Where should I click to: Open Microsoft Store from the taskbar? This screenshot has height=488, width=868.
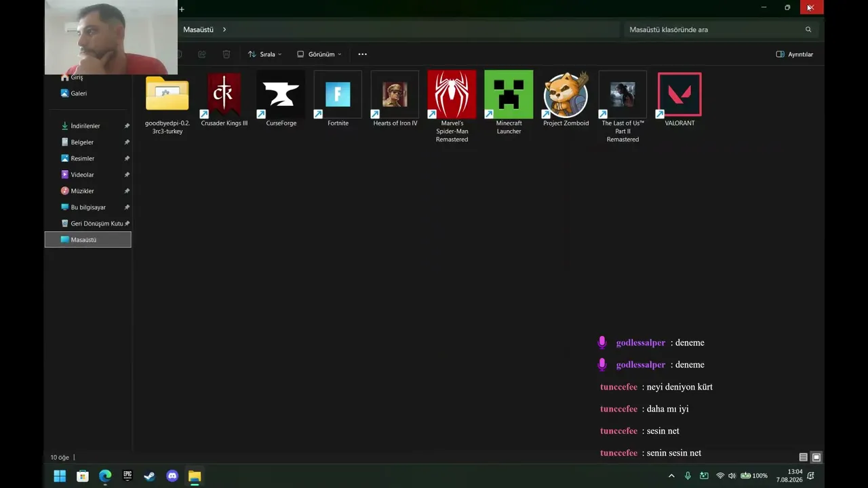point(83,476)
